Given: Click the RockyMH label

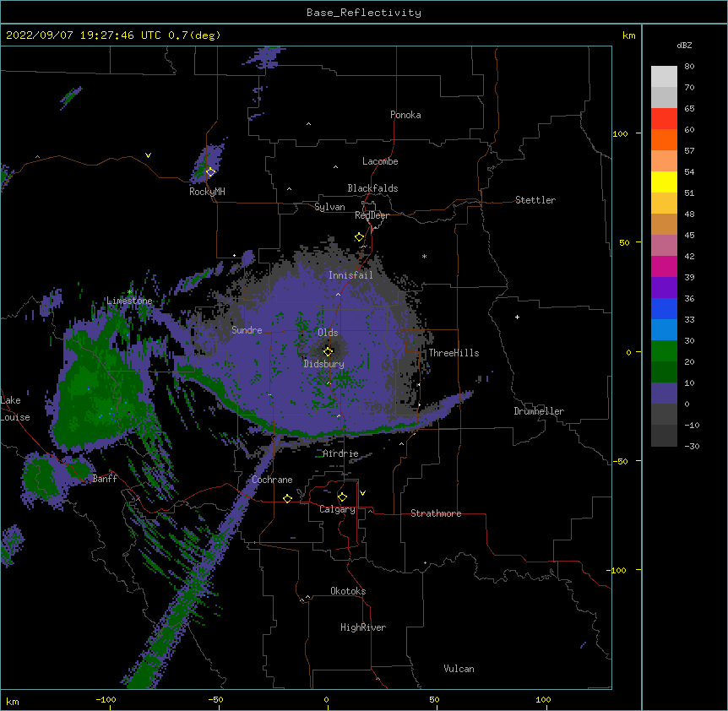Looking at the screenshot, I should coord(207,192).
